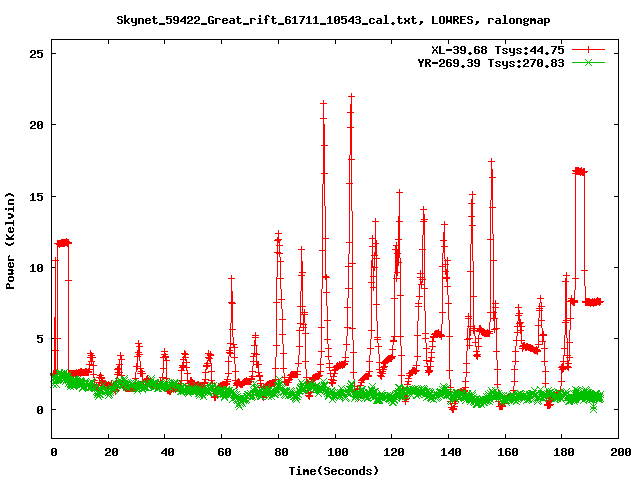Click the y-axis tick label 25
The image size is (640, 480).
pos(36,54)
